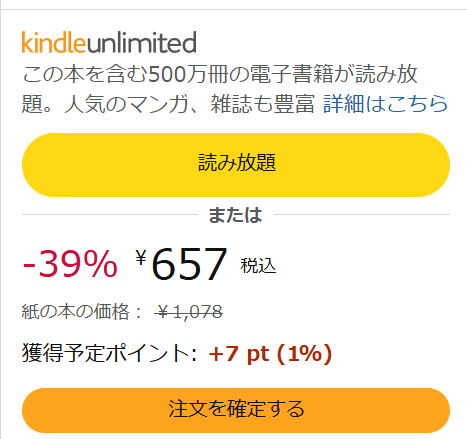This screenshot has height=439, width=467.
Task: Click the 紙の本の価格 label
Action: coord(82,312)
